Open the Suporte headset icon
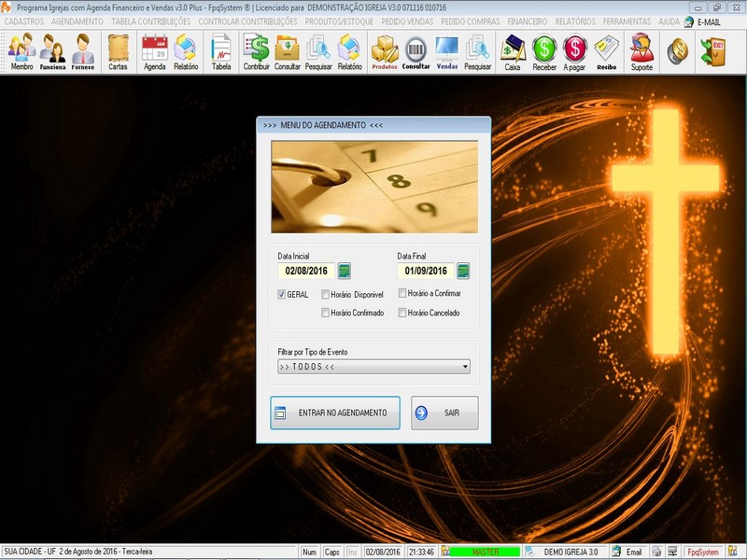The image size is (747, 560). pyautogui.click(x=641, y=52)
